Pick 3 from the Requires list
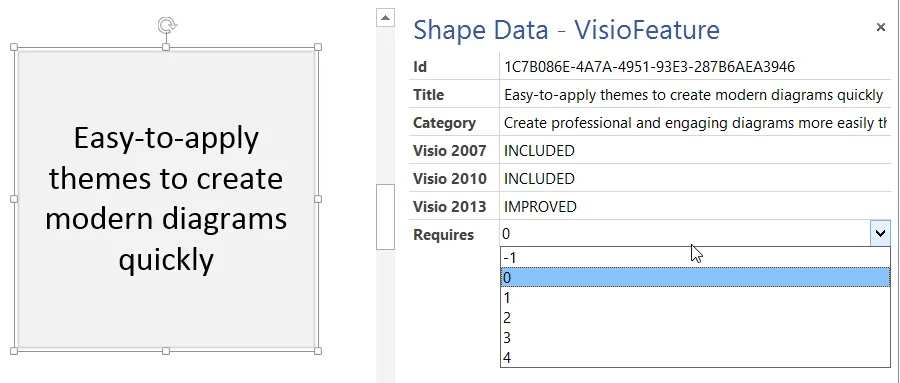Viewport: 900px width, 383px height. click(695, 338)
